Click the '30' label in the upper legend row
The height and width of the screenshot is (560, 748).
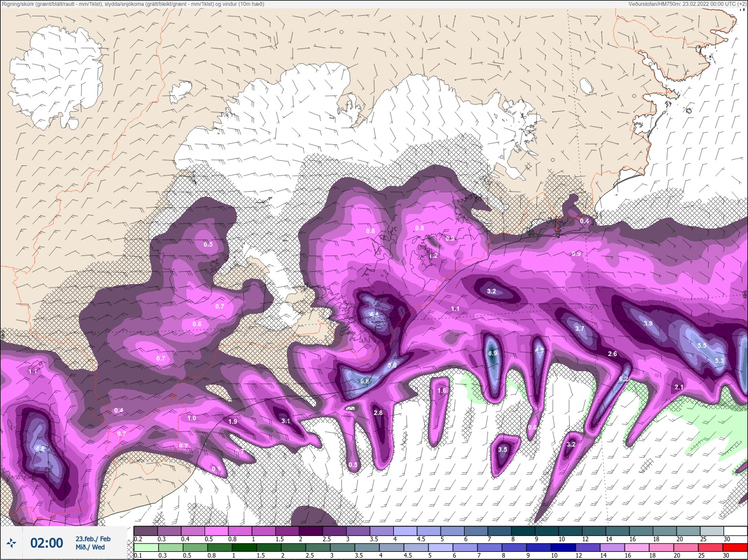[x=727, y=539]
